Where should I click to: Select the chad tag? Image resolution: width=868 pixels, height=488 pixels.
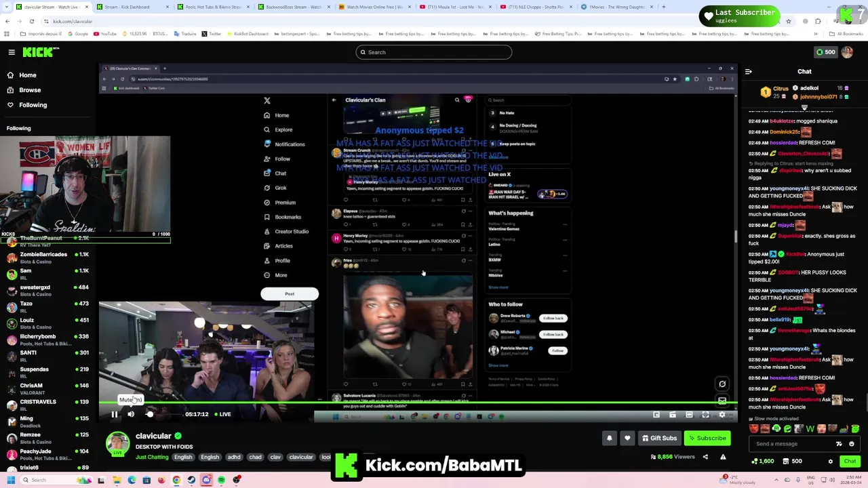click(255, 457)
